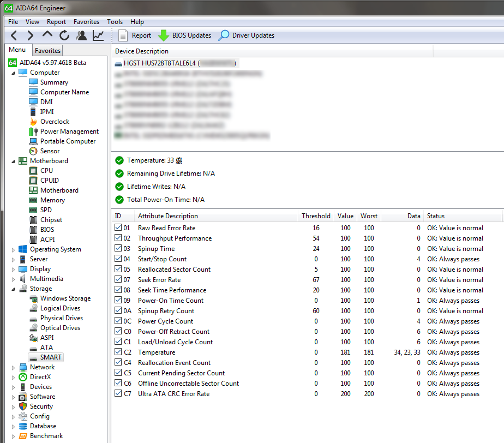Click the Refresh toolbar icon
Image resolution: width=504 pixels, height=443 pixels.
point(64,35)
